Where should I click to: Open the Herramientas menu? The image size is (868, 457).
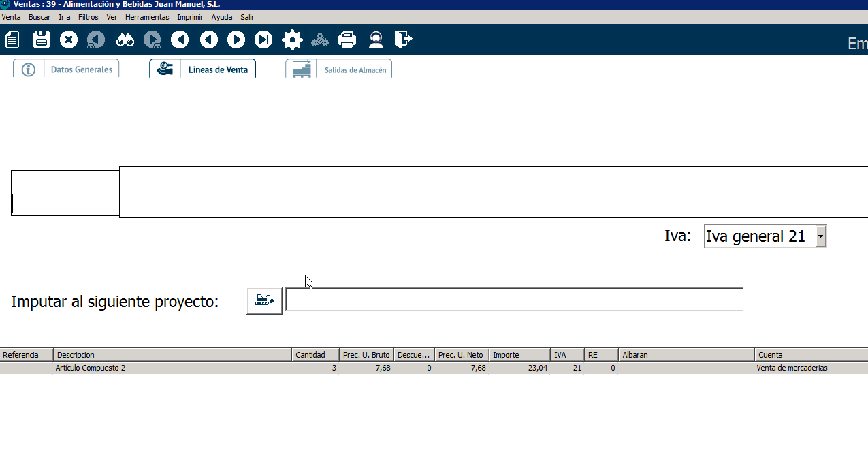tap(147, 17)
